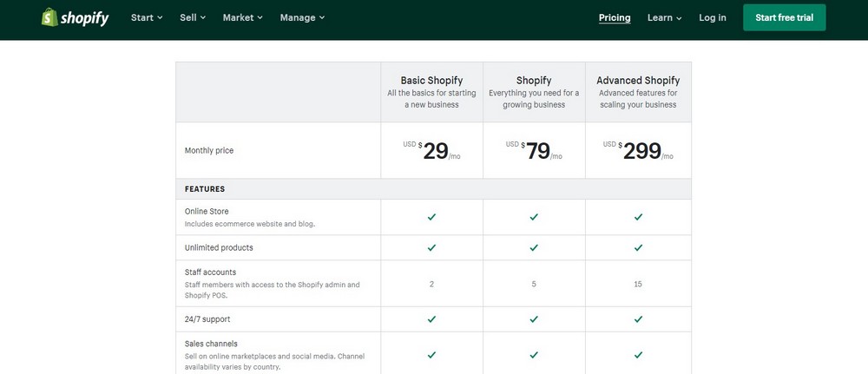Click Sales channels checkmark for Shopify plan
This screenshot has height=374, width=868.
[x=534, y=355]
